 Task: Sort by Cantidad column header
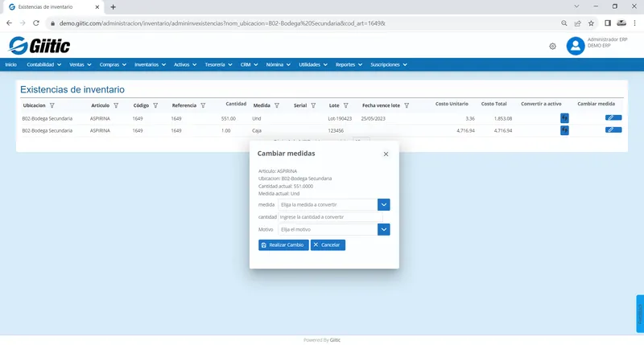pos(236,104)
